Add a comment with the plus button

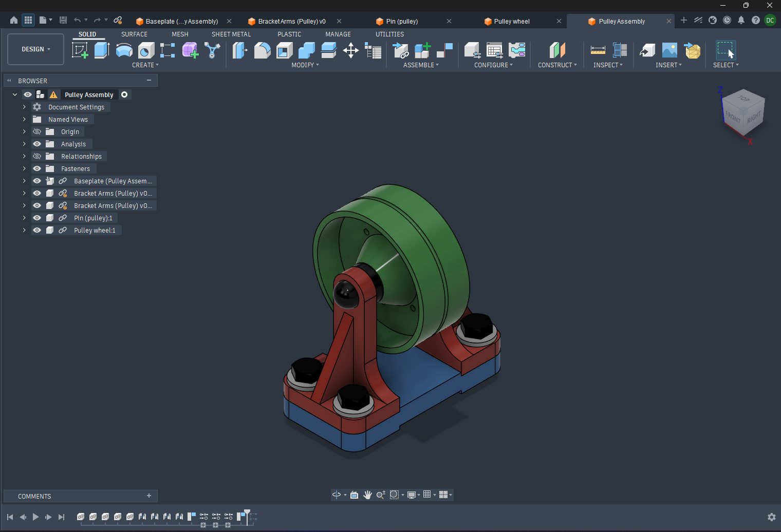pos(149,496)
